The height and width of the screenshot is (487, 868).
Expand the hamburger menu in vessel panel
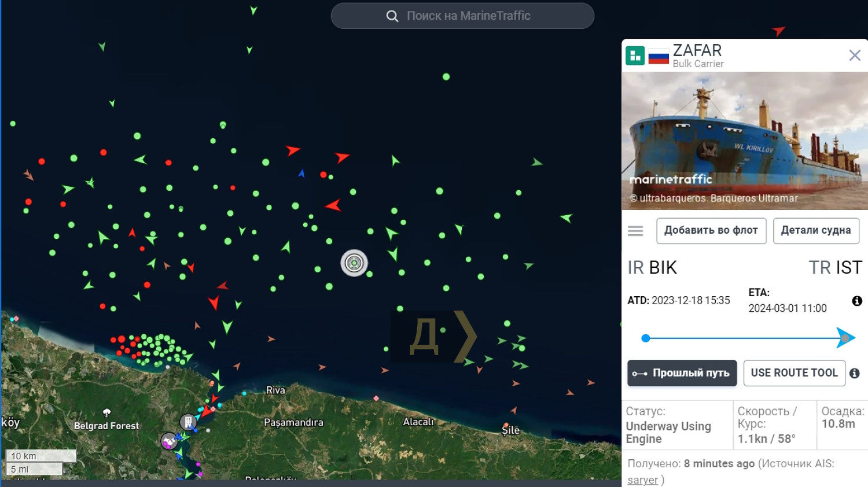635,231
